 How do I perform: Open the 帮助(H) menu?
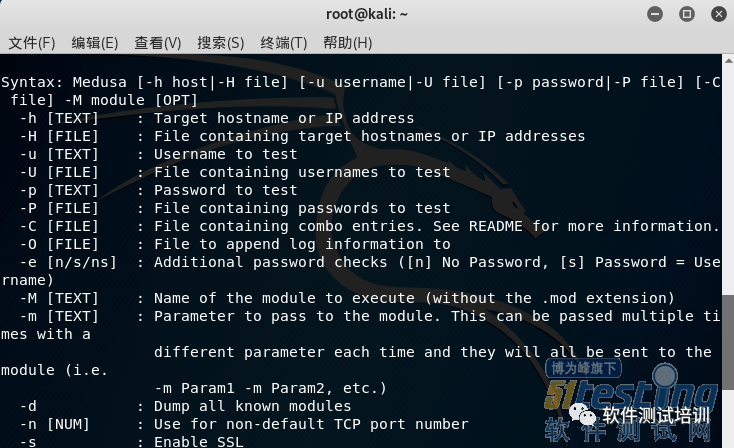pos(347,43)
